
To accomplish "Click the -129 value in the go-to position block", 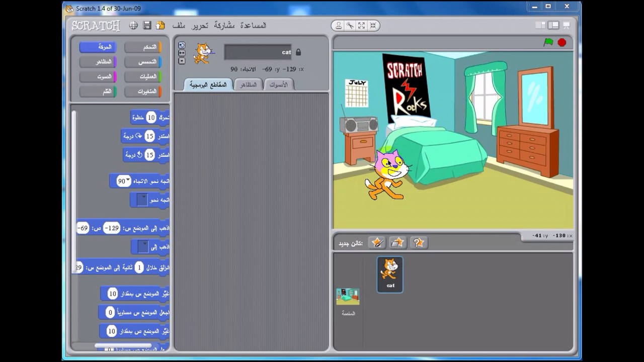I will coord(112,228).
